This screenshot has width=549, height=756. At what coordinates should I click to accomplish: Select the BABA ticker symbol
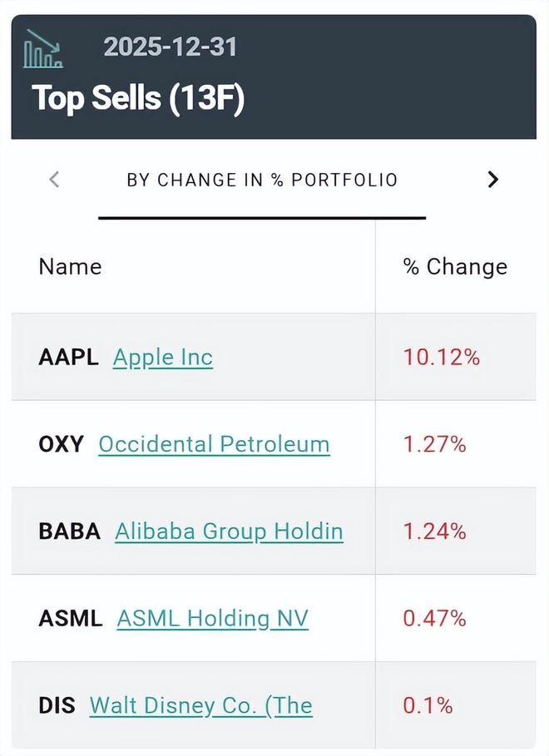tap(69, 531)
